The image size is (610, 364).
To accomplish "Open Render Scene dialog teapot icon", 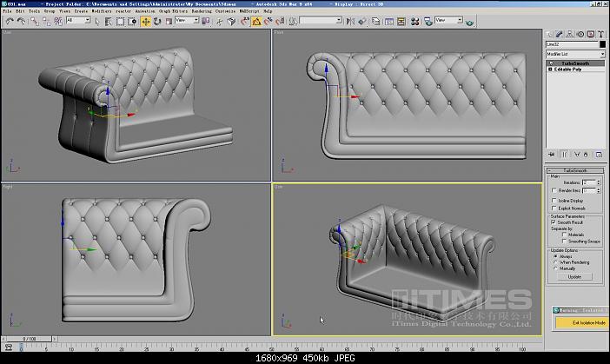I will click(428, 22).
